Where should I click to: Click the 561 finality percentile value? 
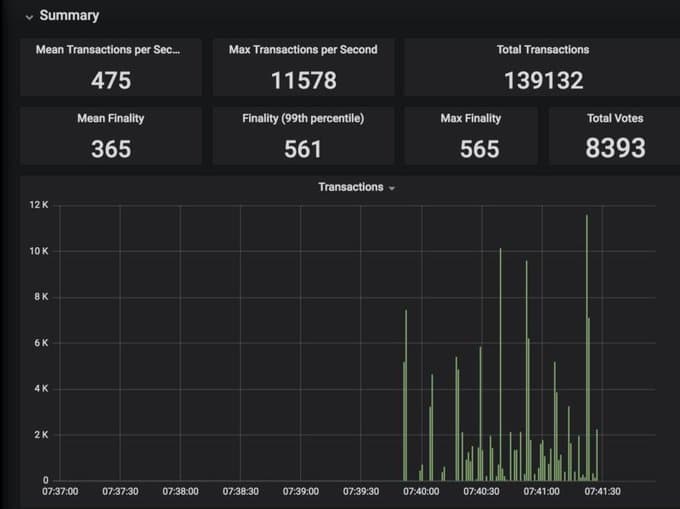click(x=303, y=149)
